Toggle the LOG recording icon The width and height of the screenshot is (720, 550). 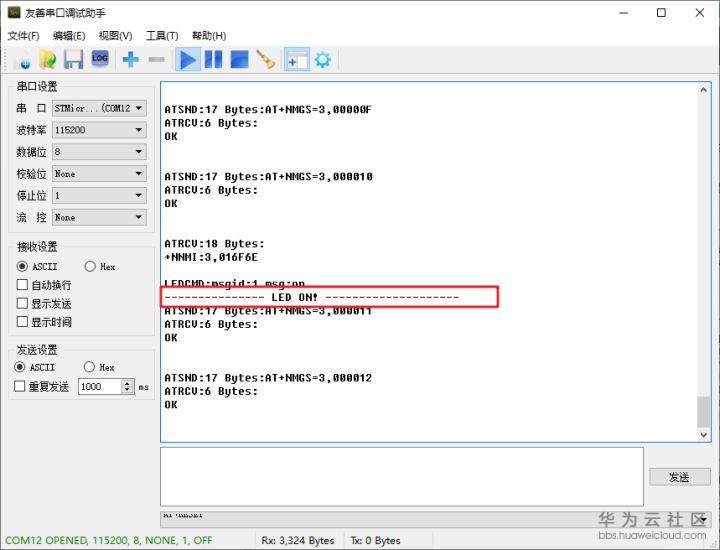[100, 59]
